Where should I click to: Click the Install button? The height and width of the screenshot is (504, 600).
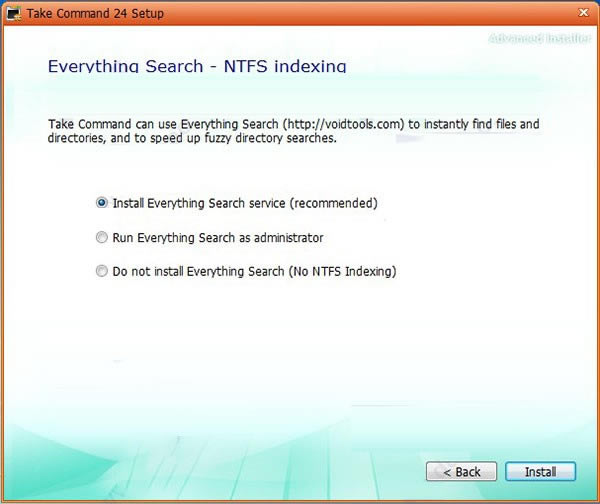point(540,471)
